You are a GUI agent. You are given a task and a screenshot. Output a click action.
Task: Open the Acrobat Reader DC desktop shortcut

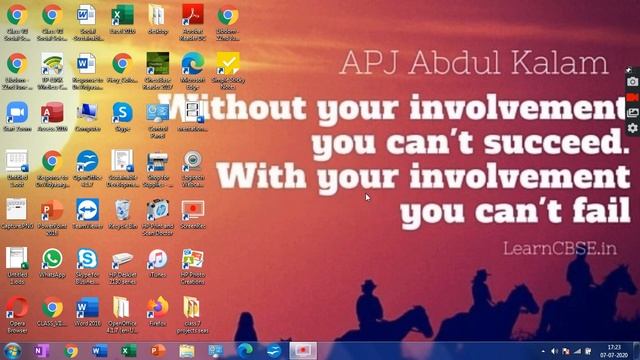tap(193, 22)
